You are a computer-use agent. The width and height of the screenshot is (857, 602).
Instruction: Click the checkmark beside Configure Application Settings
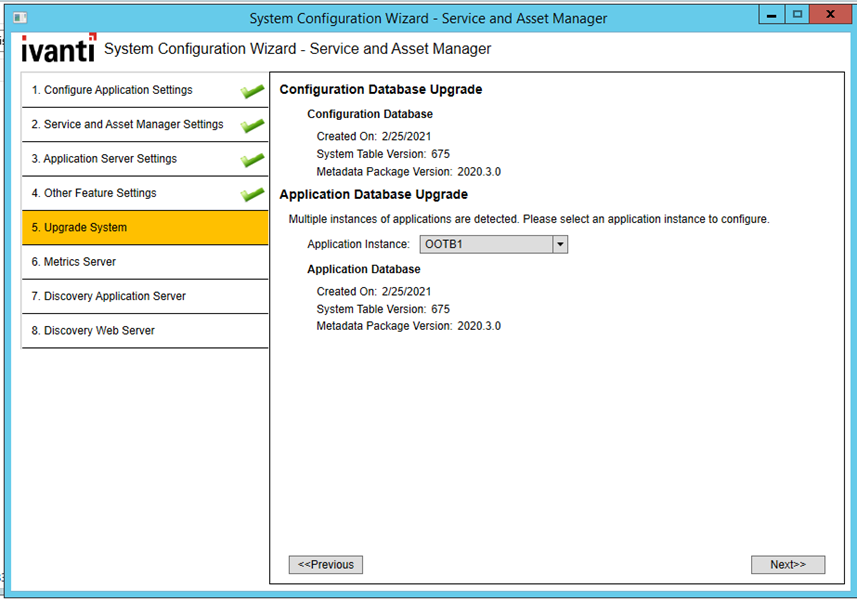click(x=253, y=89)
